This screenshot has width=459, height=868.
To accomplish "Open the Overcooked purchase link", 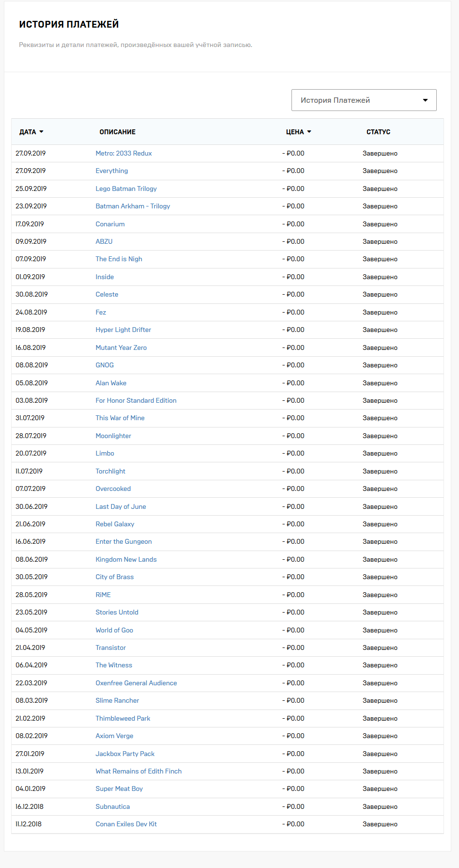I will click(113, 489).
